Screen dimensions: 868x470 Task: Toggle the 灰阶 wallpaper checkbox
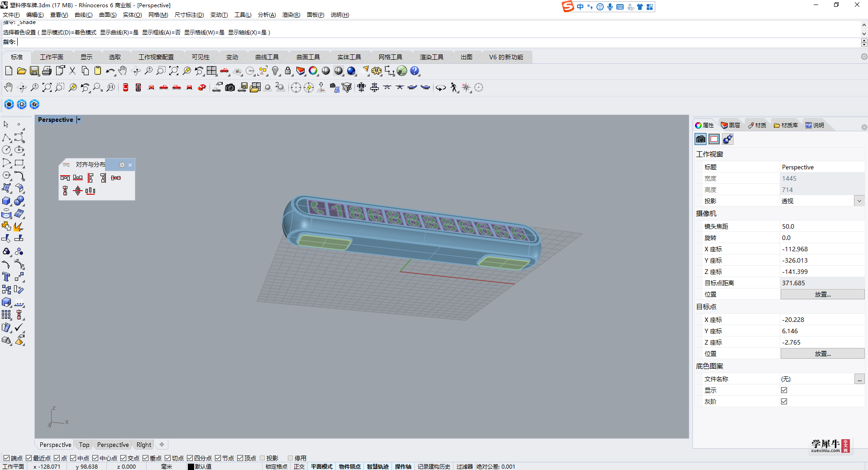pos(784,402)
